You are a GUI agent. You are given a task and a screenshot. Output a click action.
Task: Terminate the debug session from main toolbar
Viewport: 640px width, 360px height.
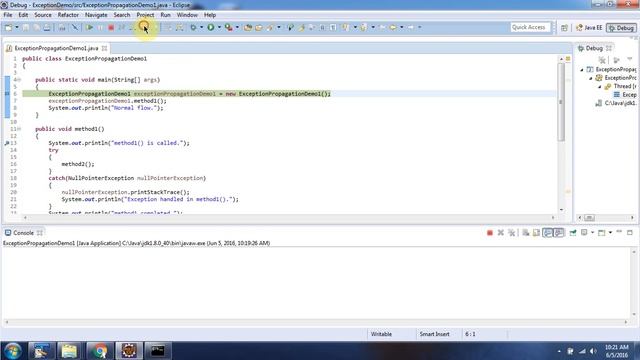pyautogui.click(x=111, y=27)
